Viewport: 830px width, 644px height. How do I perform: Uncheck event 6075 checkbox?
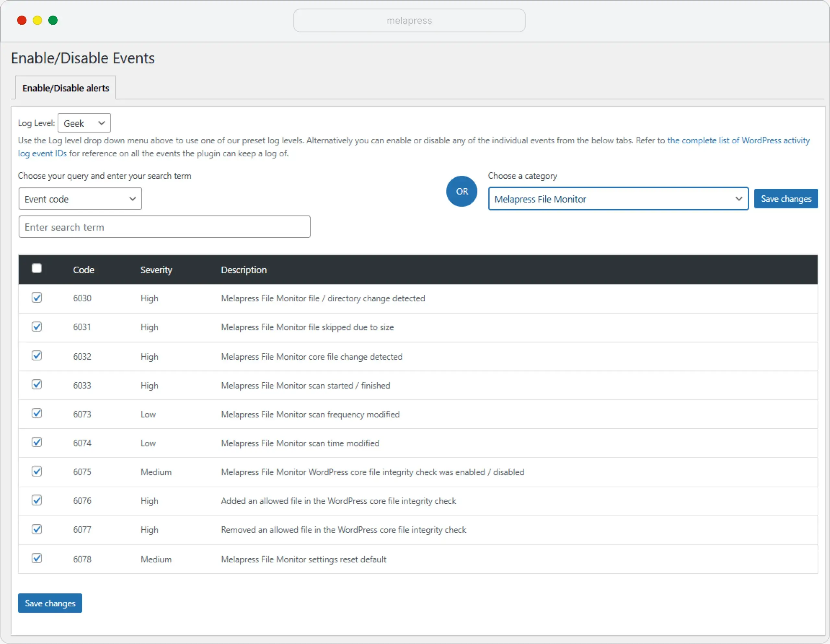tap(37, 471)
